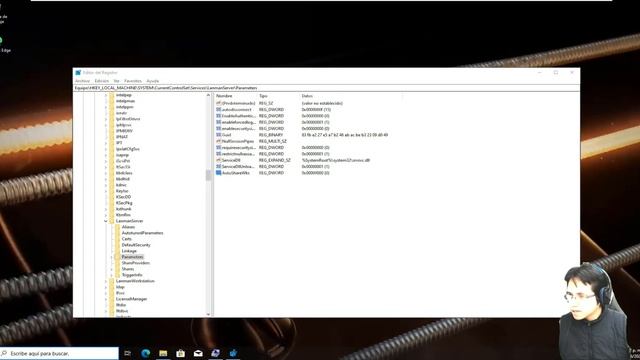Click the tree scrollbar up arrow
640x360 pixels.
coord(208,95)
